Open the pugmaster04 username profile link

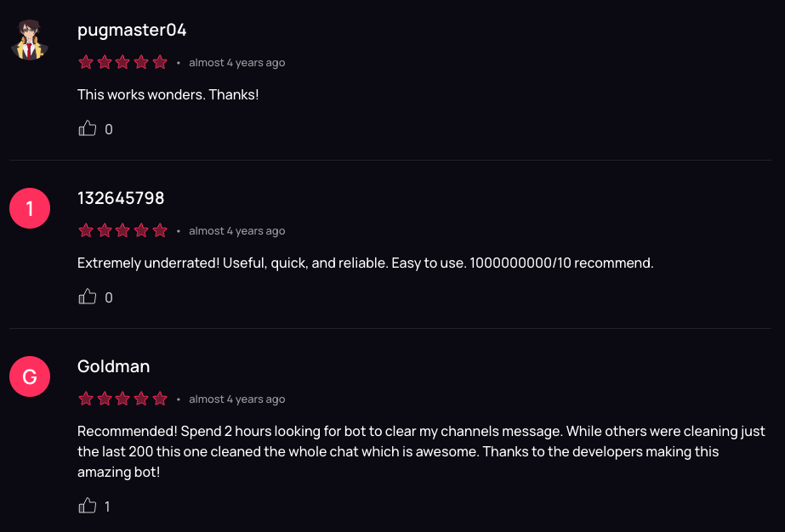pyautogui.click(x=131, y=29)
